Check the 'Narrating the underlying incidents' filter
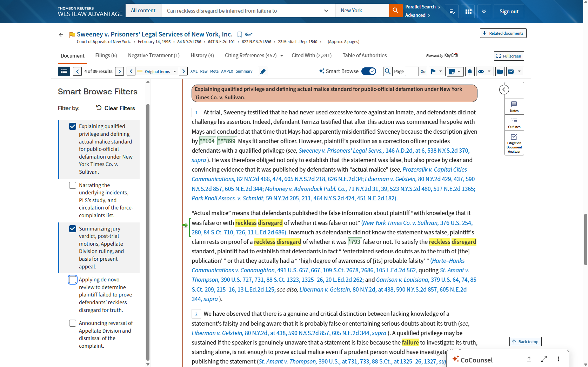 pyautogui.click(x=73, y=185)
